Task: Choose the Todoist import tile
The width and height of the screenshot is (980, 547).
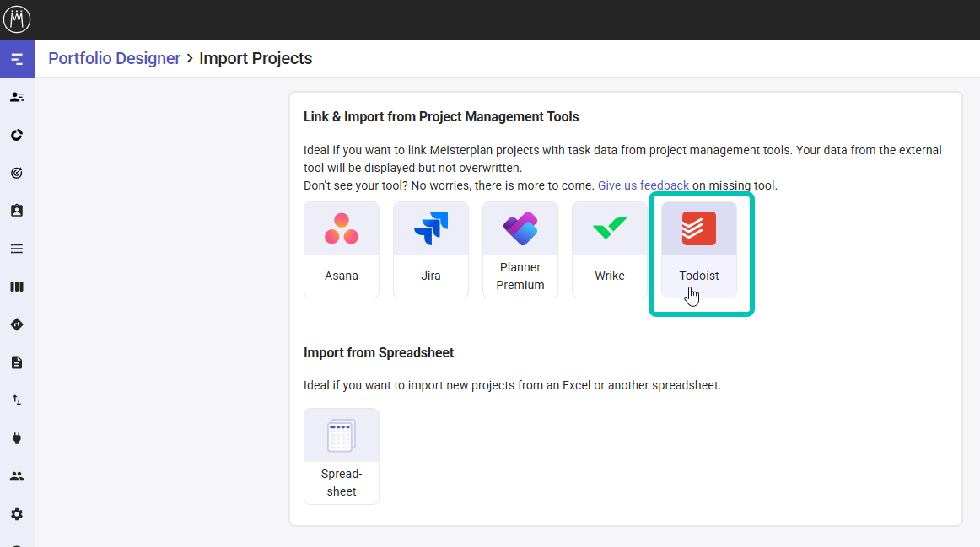Action: (x=699, y=249)
